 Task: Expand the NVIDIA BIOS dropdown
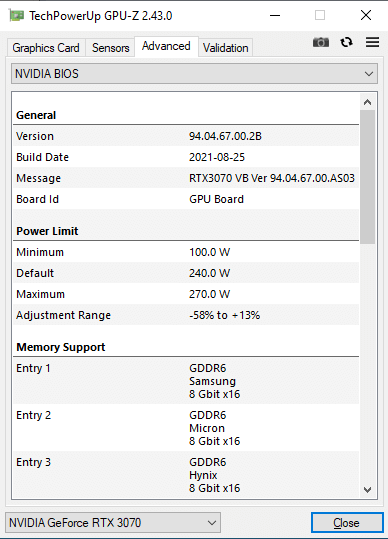(x=195, y=74)
